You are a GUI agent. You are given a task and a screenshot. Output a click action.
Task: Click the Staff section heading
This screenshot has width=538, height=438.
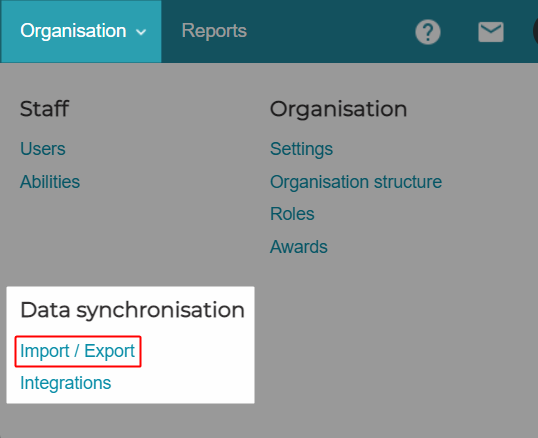pyautogui.click(x=45, y=109)
